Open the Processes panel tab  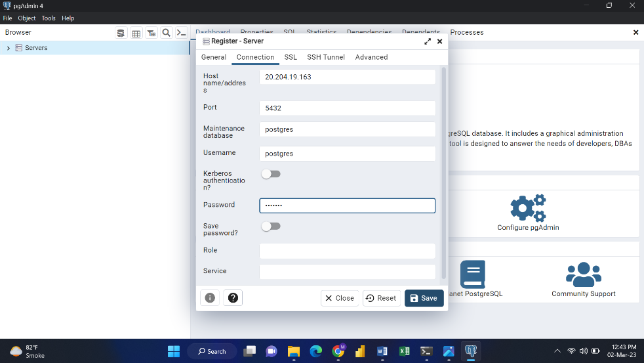tap(466, 32)
